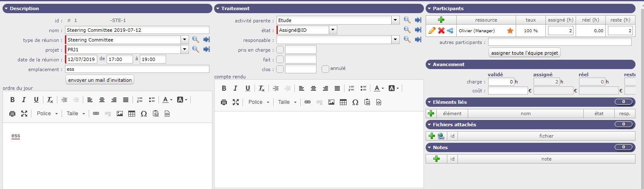Toggle bold in the ordre du jour editor
The image size is (644, 189).
12,100
